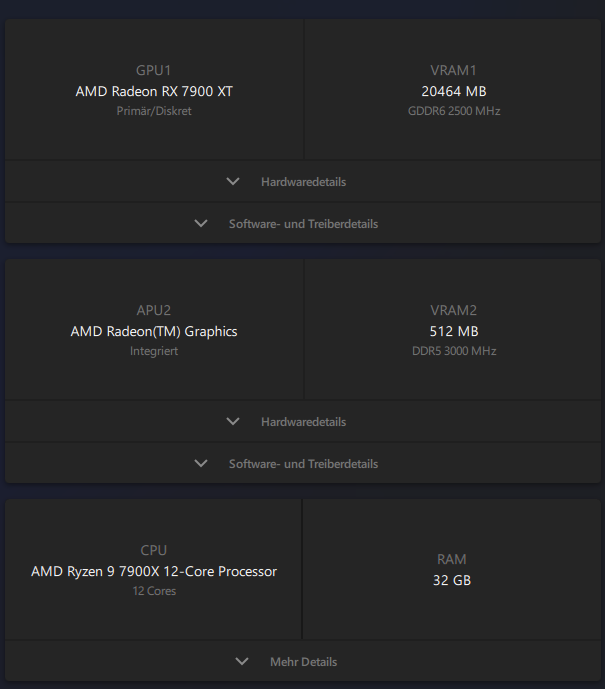The height and width of the screenshot is (689, 605).
Task: Click the chevron icon beside Mehr Details
Action: pyautogui.click(x=241, y=662)
